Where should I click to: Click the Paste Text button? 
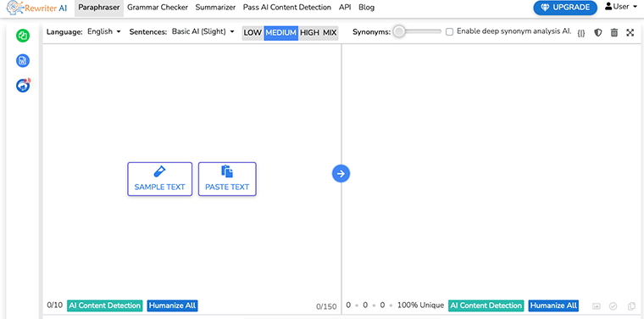[227, 179]
